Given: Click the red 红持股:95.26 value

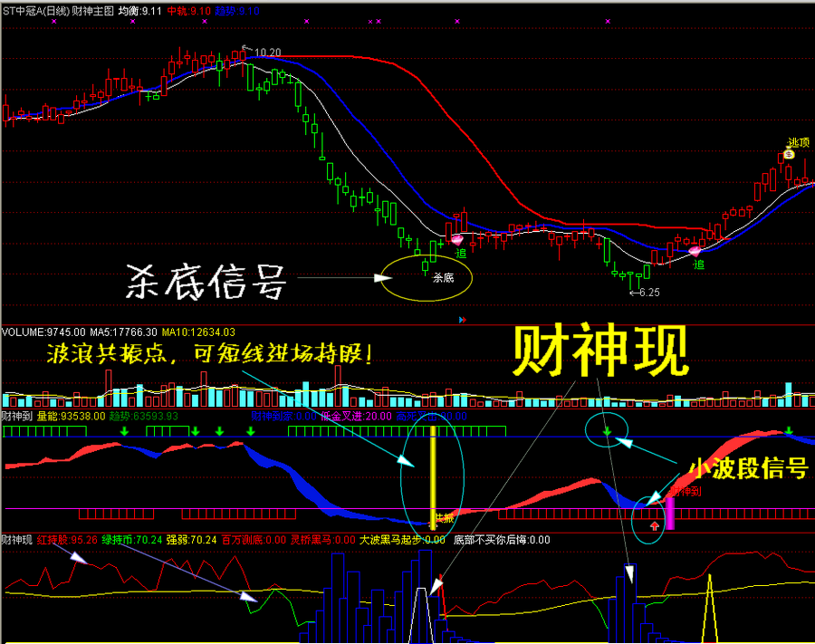Looking at the screenshot, I should (x=67, y=540).
